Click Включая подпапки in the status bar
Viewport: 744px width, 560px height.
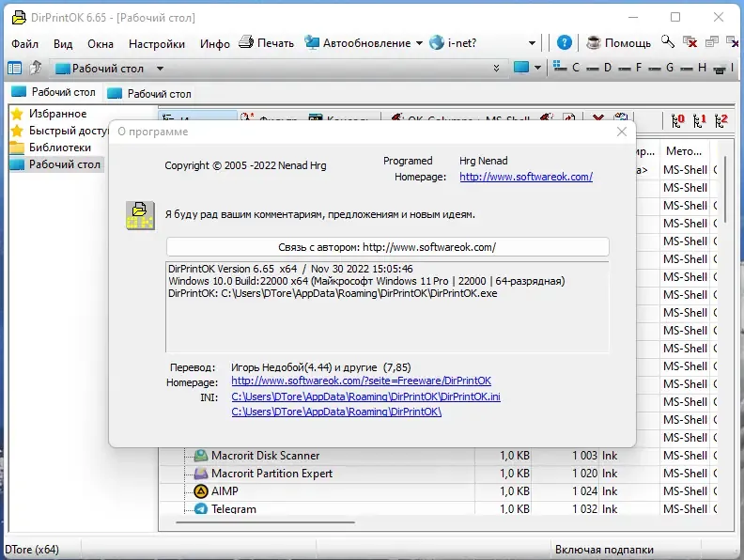click(x=604, y=550)
